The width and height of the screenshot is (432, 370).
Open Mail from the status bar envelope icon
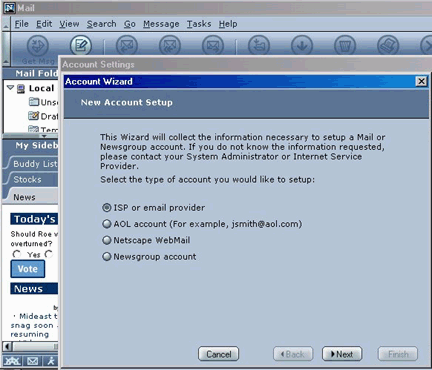click(x=33, y=361)
